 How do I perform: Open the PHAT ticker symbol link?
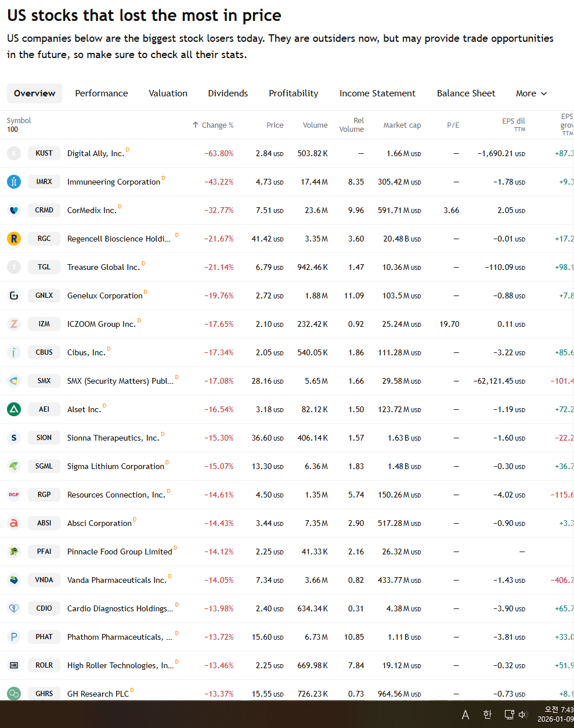44,637
